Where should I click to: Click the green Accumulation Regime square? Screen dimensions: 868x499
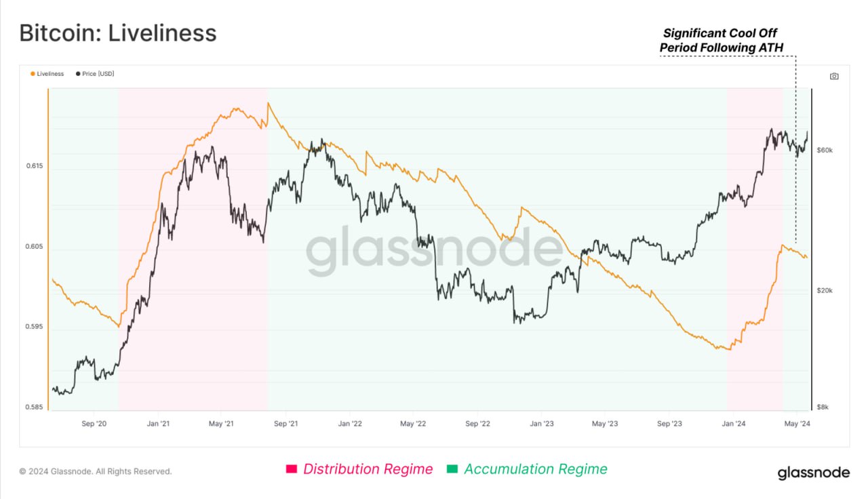tap(452, 468)
